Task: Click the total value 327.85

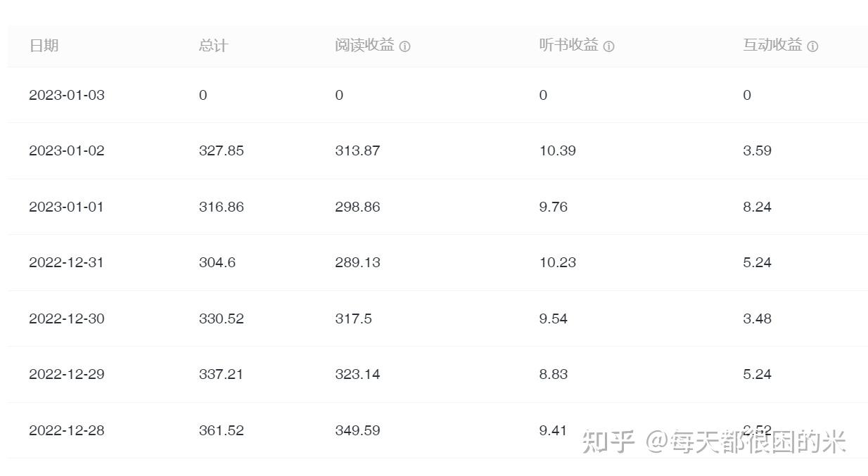Action: tap(222, 150)
